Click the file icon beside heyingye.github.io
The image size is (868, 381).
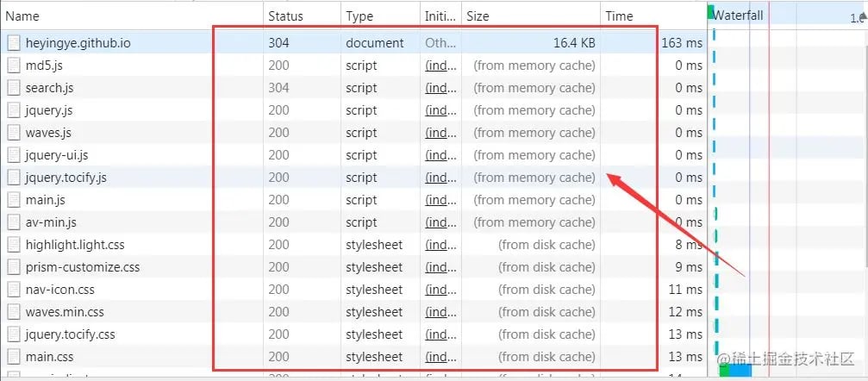[14, 42]
